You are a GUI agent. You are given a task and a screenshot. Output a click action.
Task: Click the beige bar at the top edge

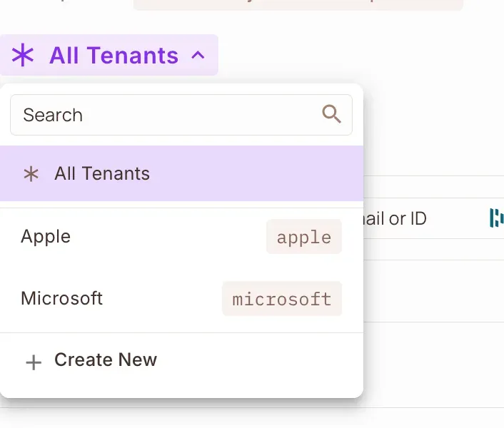coord(298,4)
